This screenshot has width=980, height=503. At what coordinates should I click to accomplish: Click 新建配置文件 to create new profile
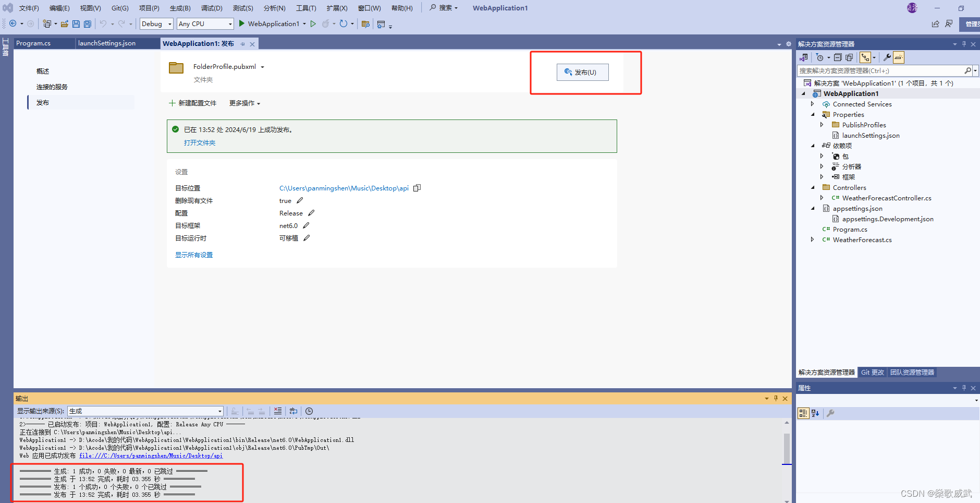192,103
